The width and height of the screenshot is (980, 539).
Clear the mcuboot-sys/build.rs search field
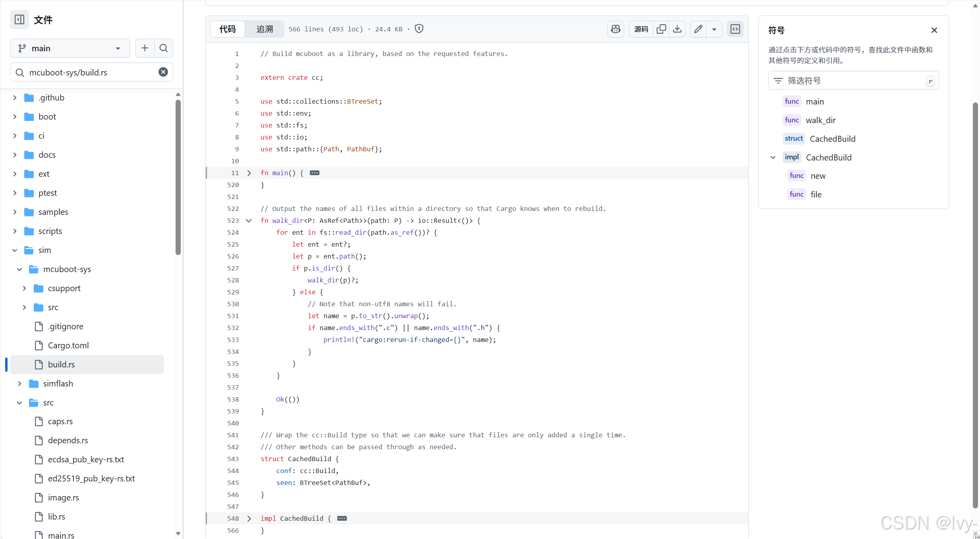point(163,72)
